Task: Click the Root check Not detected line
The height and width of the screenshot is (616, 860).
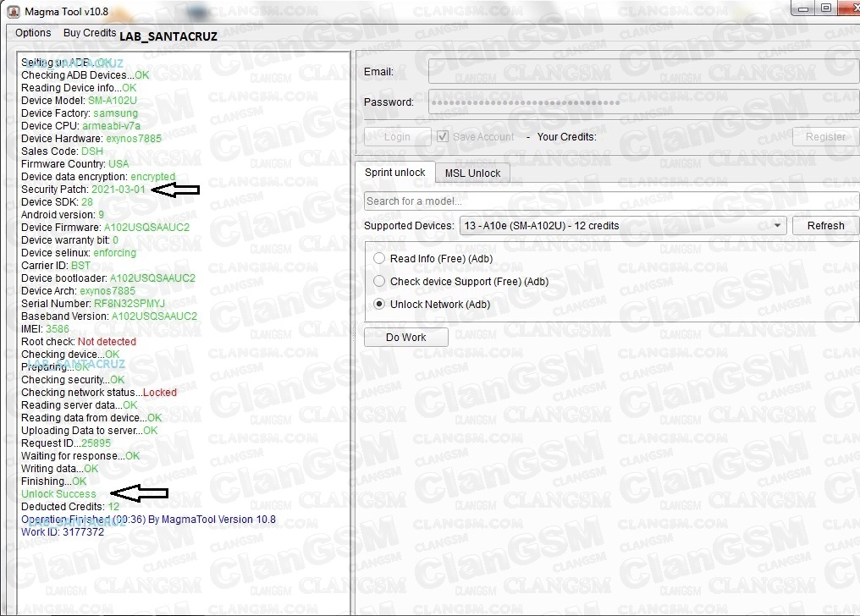Action: [79, 342]
